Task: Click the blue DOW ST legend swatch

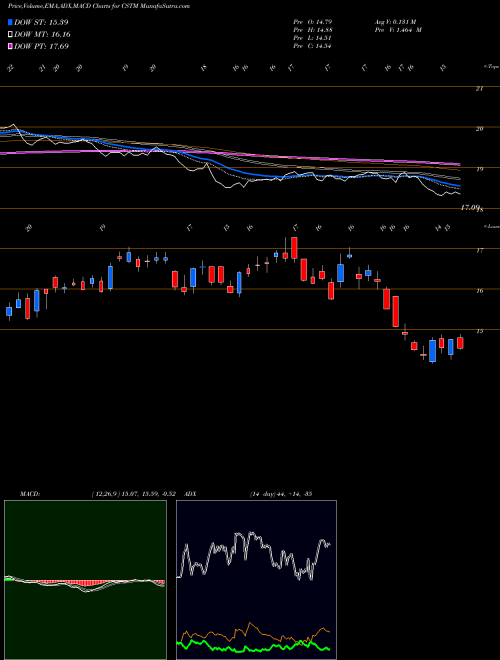Action: point(11,22)
